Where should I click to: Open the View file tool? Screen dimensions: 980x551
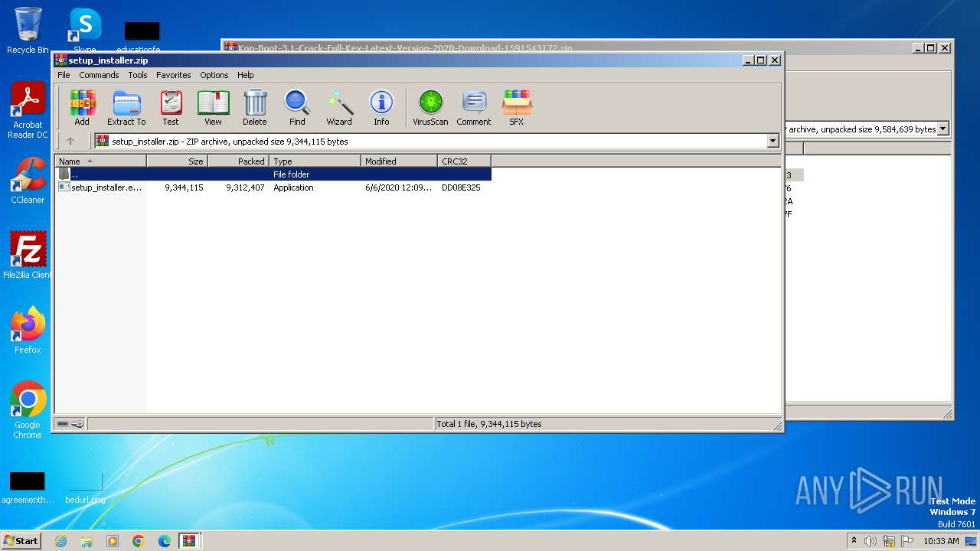213,107
